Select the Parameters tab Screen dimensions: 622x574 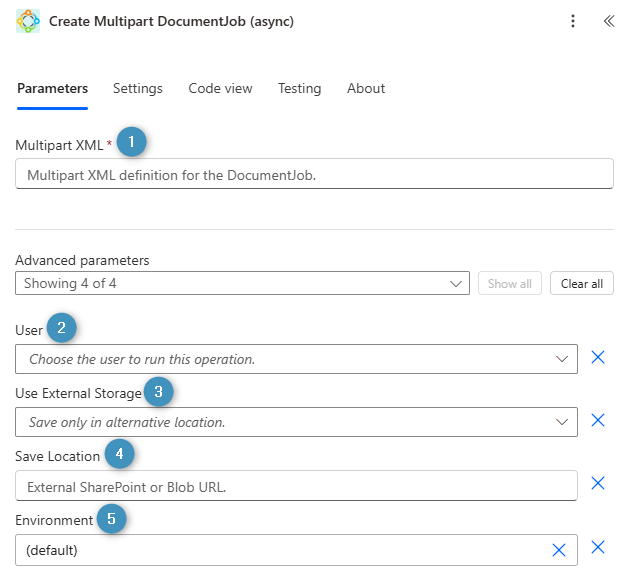52,88
